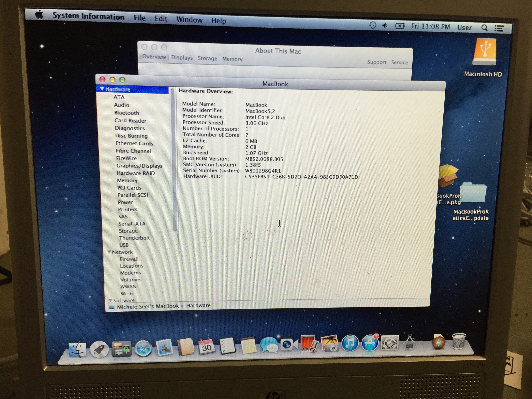Open Notification Center list icon

tap(499, 28)
